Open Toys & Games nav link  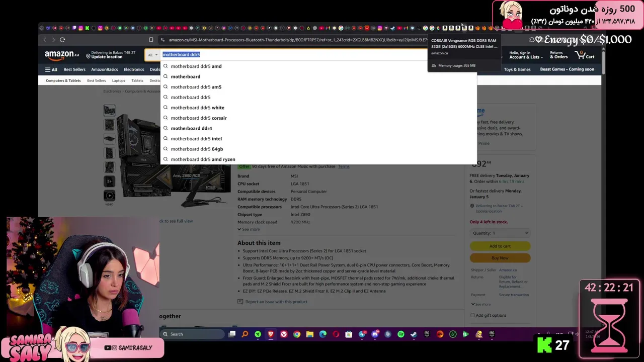(x=517, y=69)
